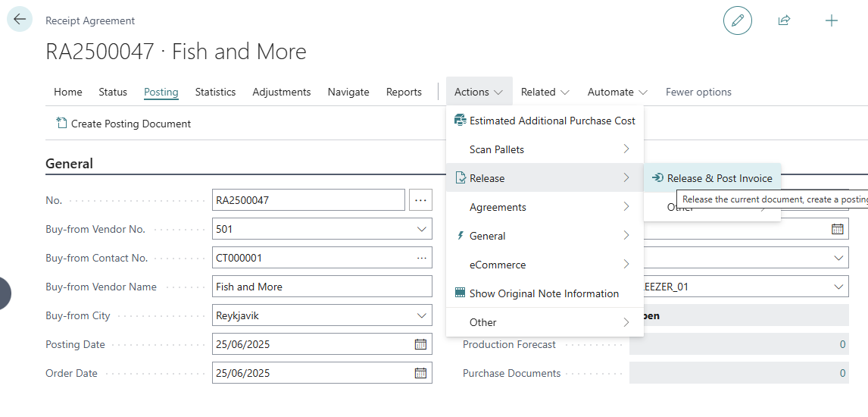The width and height of the screenshot is (868, 417).
Task: Click the pencil edit icon
Action: [x=737, y=20]
